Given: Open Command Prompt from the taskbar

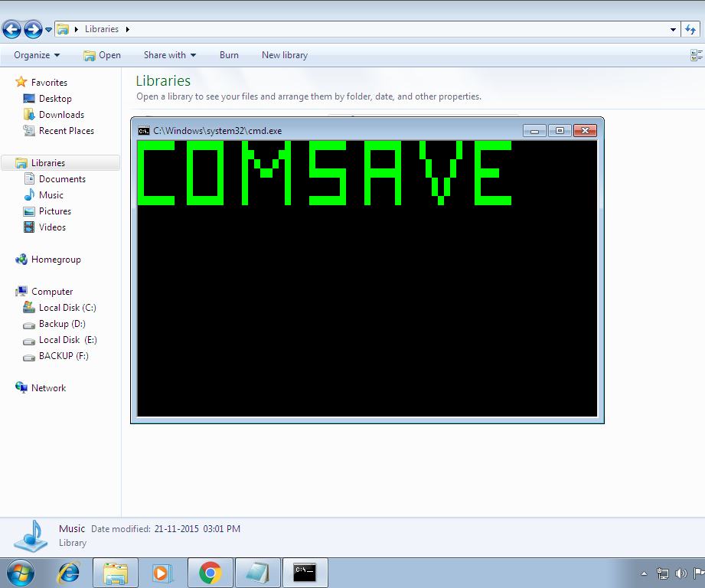Looking at the screenshot, I should 305,573.
